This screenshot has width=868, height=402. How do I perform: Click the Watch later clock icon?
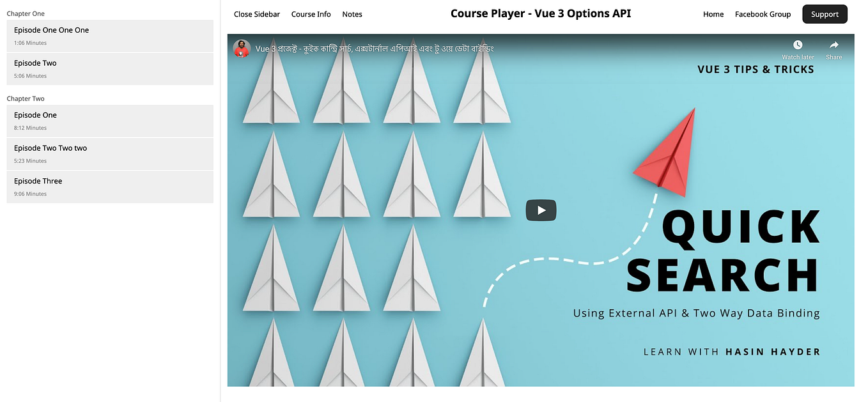click(x=798, y=45)
